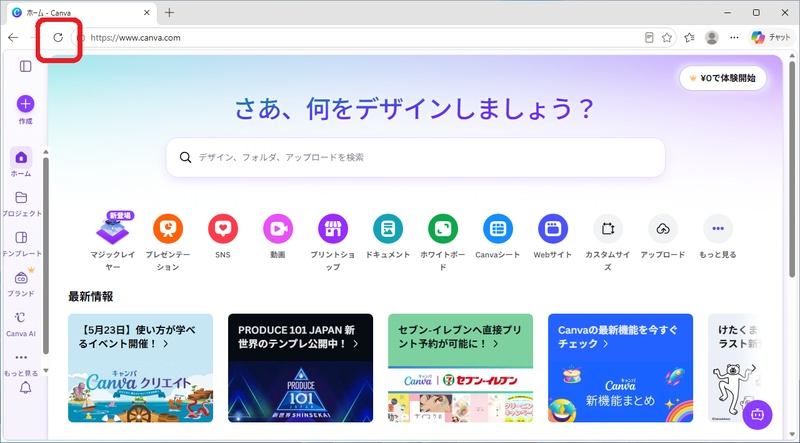Select the プリントショップ icon
Image resolution: width=800 pixels, height=443 pixels.
tap(333, 229)
